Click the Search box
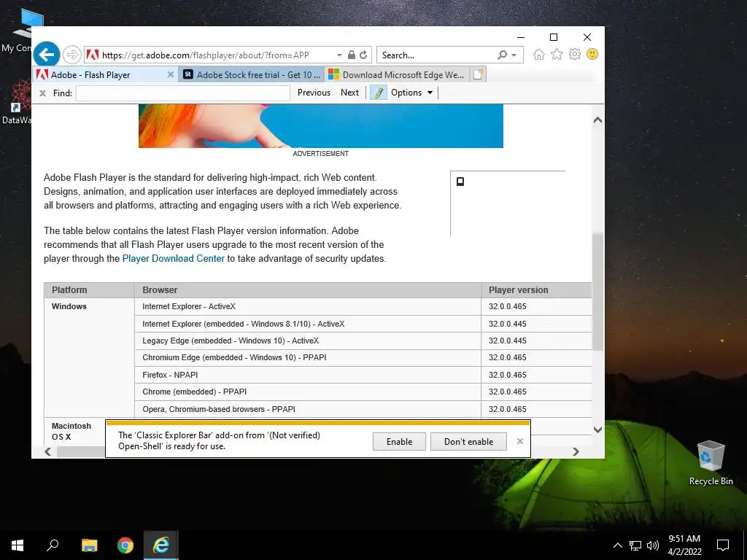 tap(438, 55)
